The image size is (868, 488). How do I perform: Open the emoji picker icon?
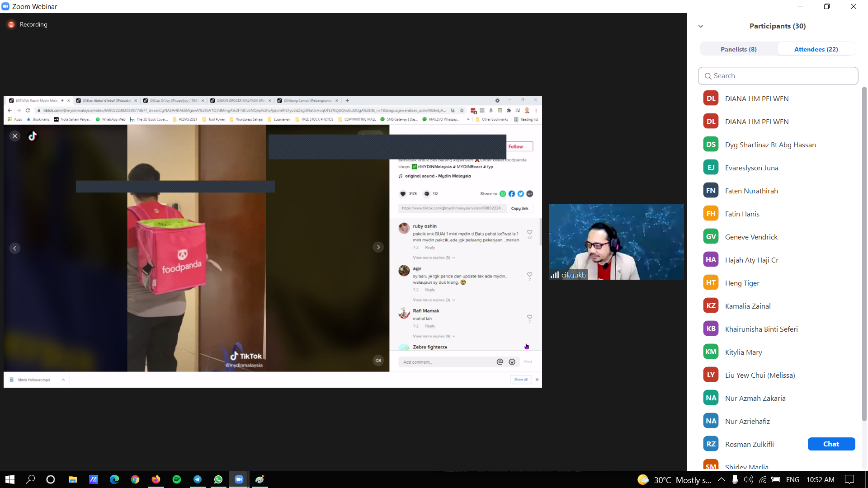coord(512,362)
